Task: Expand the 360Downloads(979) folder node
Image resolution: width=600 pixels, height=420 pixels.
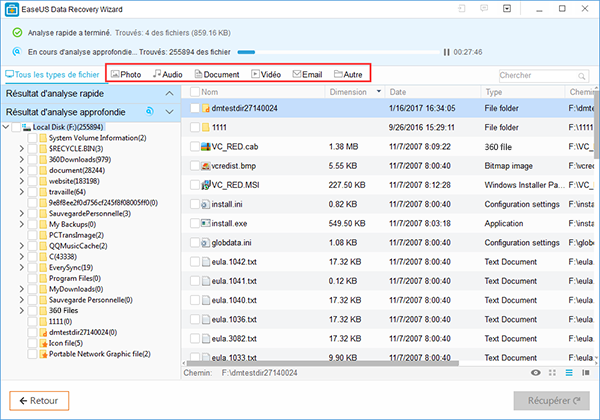Action: point(21,159)
